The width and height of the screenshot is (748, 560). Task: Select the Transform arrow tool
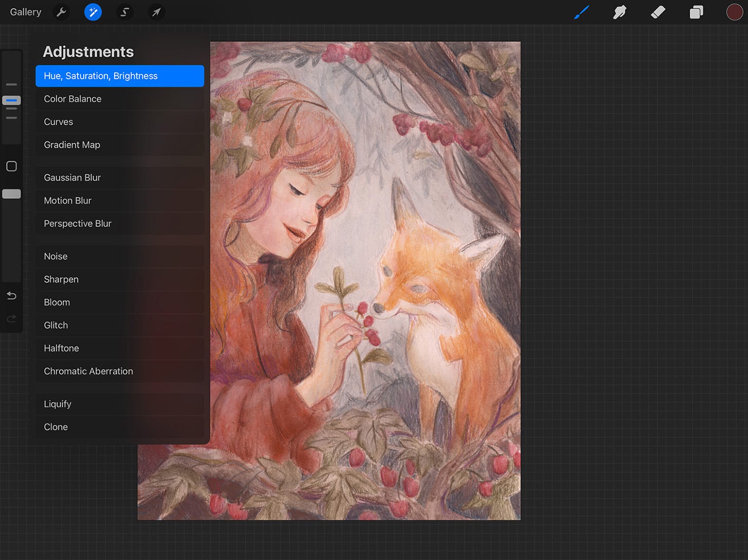coord(156,12)
